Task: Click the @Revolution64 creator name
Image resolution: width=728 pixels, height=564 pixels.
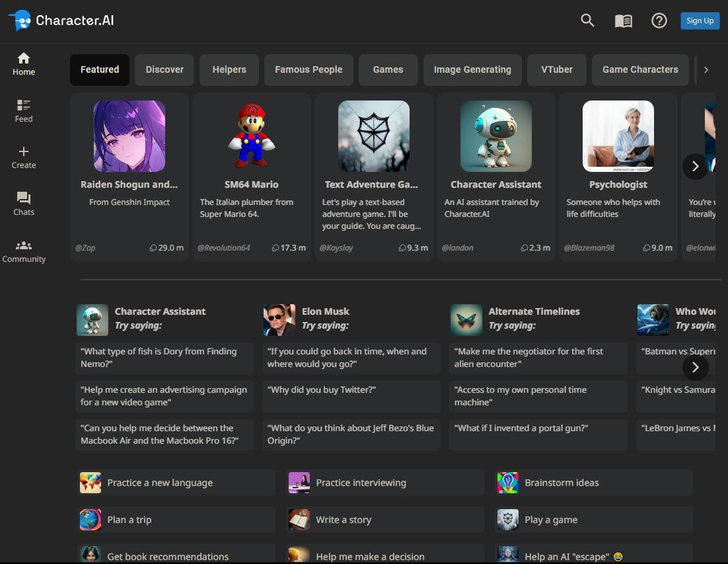Action: [224, 248]
